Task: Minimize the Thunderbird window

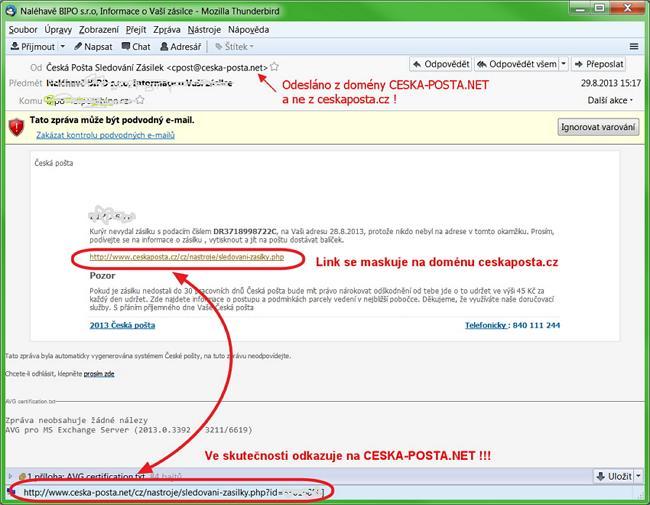Action: click(580, 7)
